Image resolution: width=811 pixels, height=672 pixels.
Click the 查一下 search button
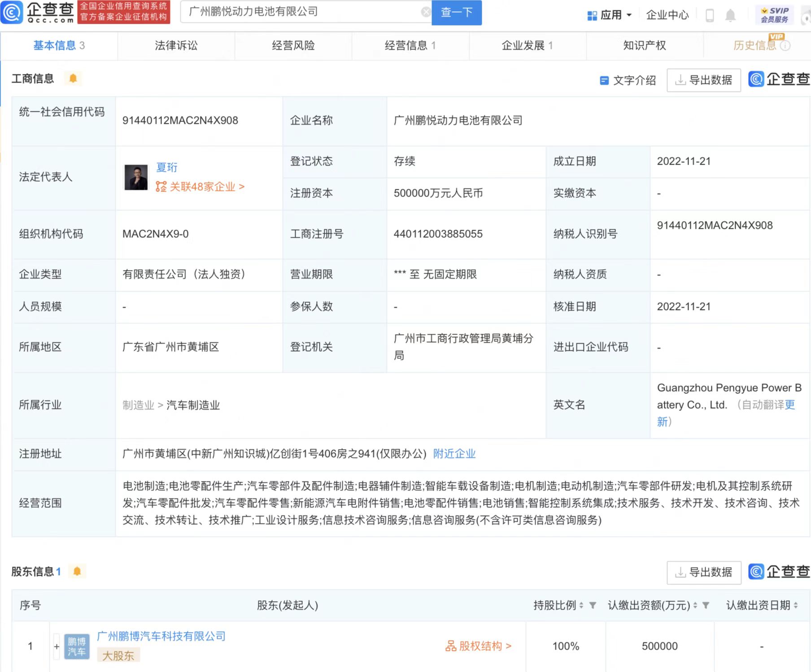pos(456,12)
